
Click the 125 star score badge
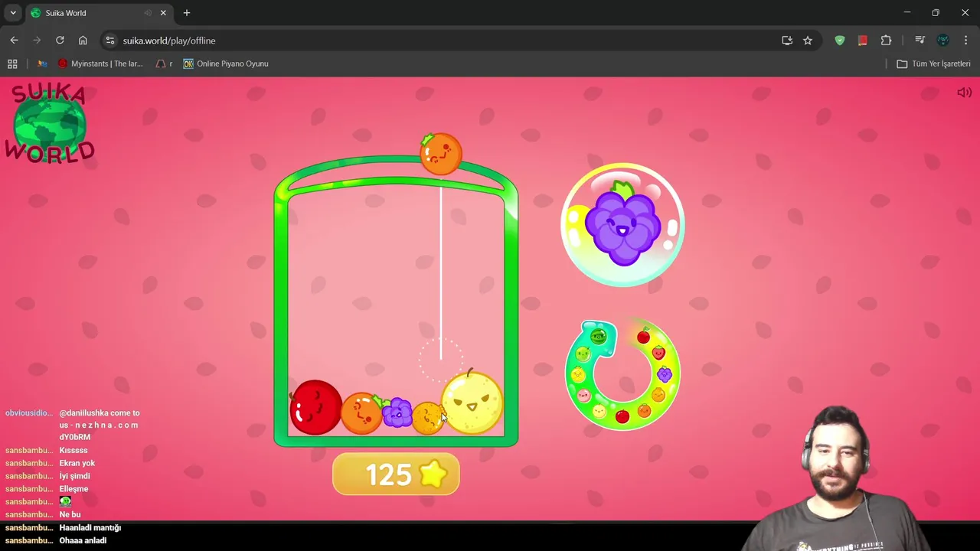pyautogui.click(x=396, y=474)
